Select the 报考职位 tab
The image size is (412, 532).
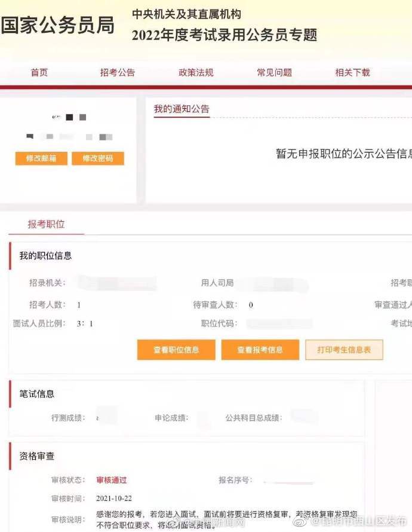(46, 224)
